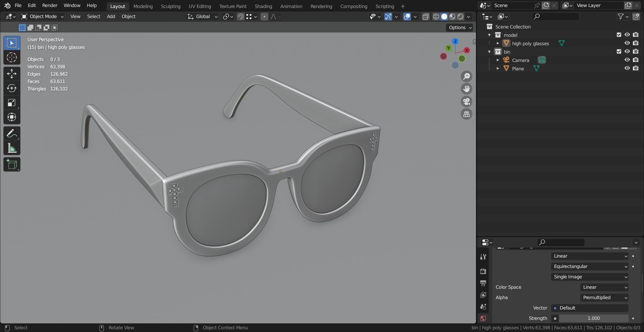Hide the Camera object in viewport
The height and width of the screenshot is (332, 644).
pos(627,60)
